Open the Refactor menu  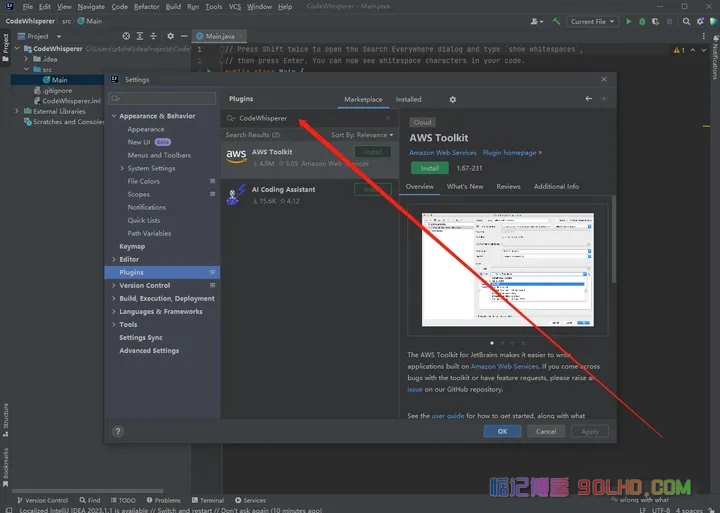coord(146,6)
